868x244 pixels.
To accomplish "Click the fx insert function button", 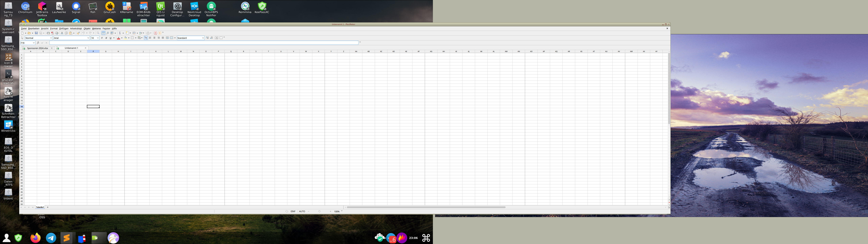I will click(x=38, y=43).
